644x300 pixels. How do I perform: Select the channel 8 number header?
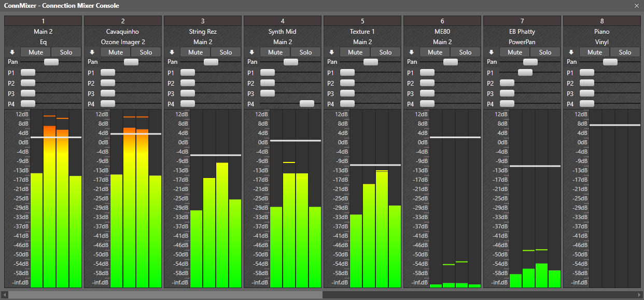pos(602,21)
